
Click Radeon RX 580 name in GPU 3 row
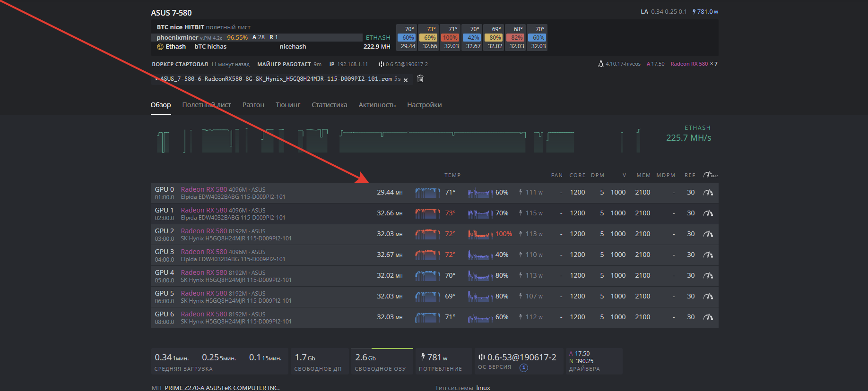pyautogui.click(x=204, y=252)
